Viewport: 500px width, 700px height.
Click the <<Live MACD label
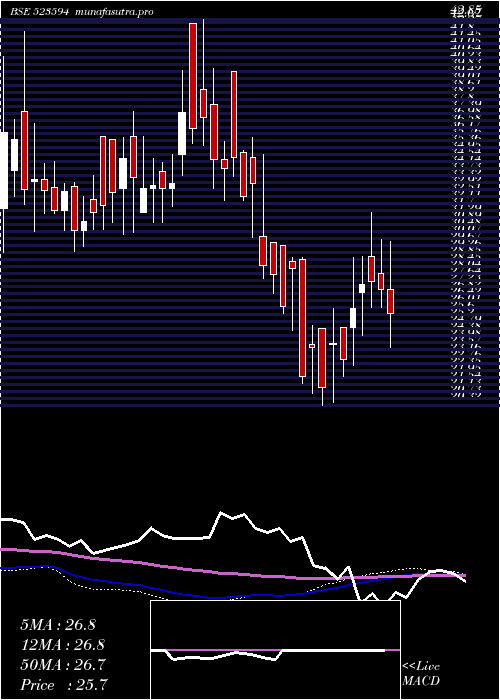click(x=421, y=674)
